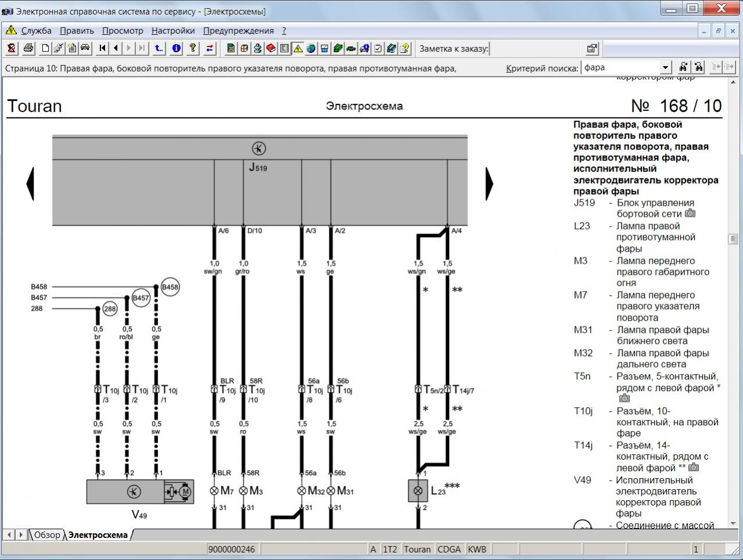Viewport: 743px width, 560px height.
Task: Click status bar entry '9000000246'
Action: (x=231, y=549)
